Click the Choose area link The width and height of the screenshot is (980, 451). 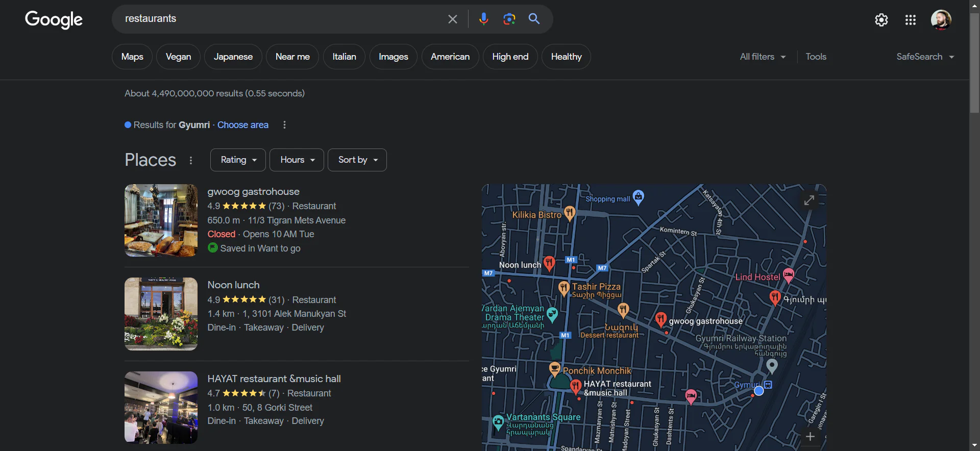(x=243, y=125)
